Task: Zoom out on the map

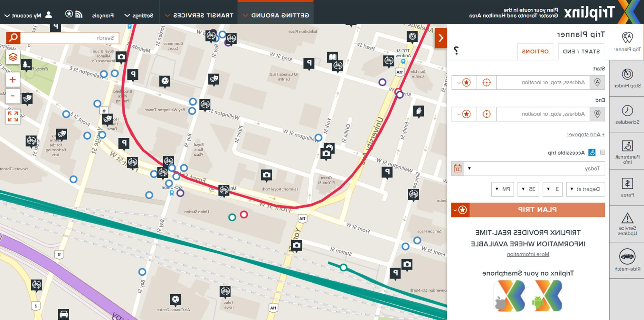Action: click(13, 96)
